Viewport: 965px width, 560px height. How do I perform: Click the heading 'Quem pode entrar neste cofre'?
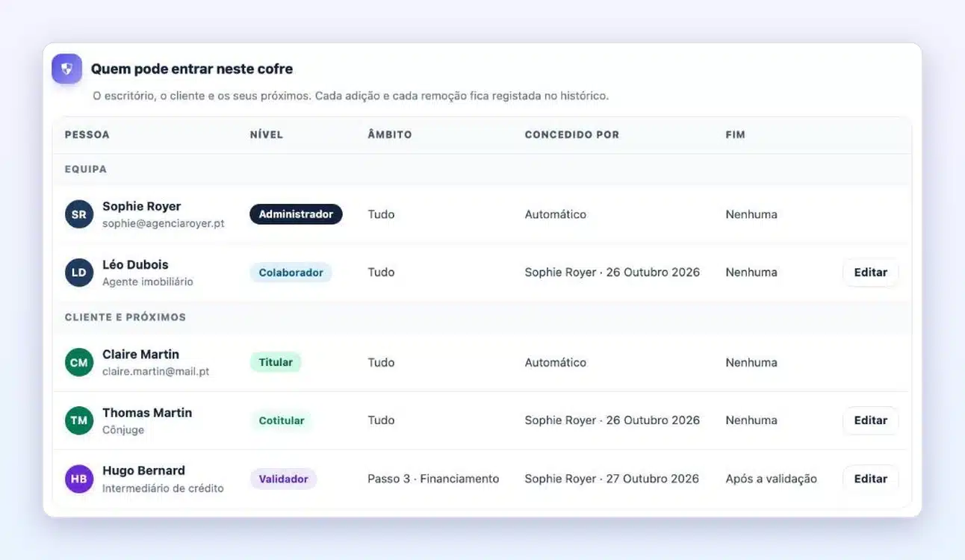click(x=192, y=69)
